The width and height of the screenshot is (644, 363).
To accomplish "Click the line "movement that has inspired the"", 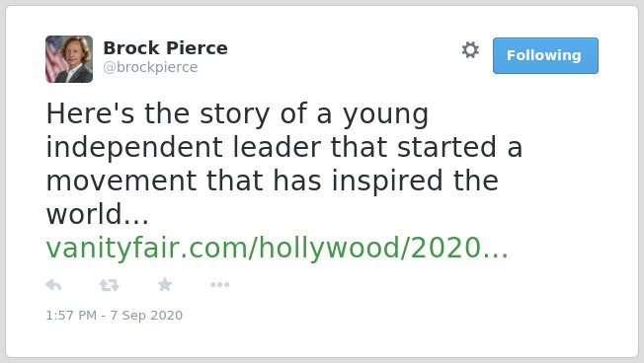I will [x=273, y=181].
